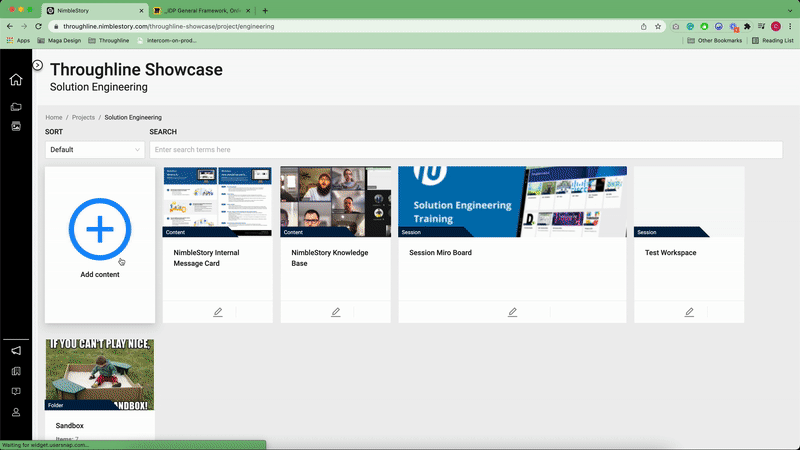Click the Home icon in left sidebar

click(x=16, y=80)
